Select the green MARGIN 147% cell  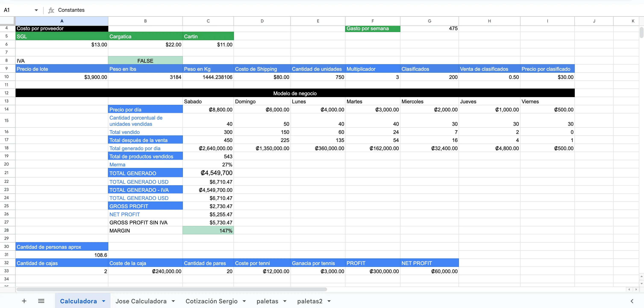pos(208,230)
